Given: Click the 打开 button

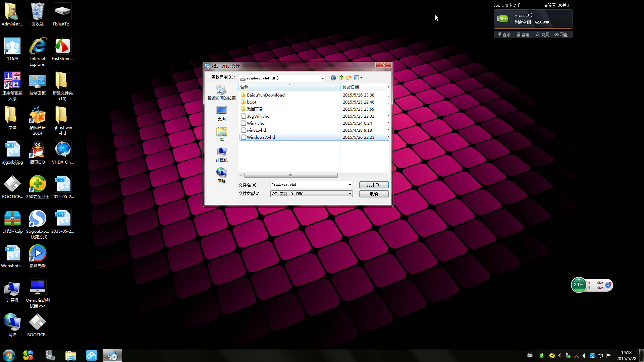Looking at the screenshot, I should click(374, 185).
